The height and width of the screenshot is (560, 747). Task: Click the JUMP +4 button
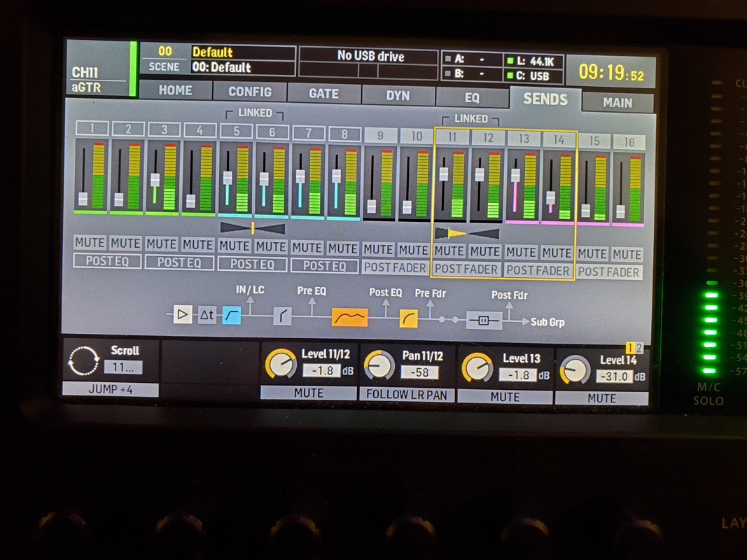(111, 389)
